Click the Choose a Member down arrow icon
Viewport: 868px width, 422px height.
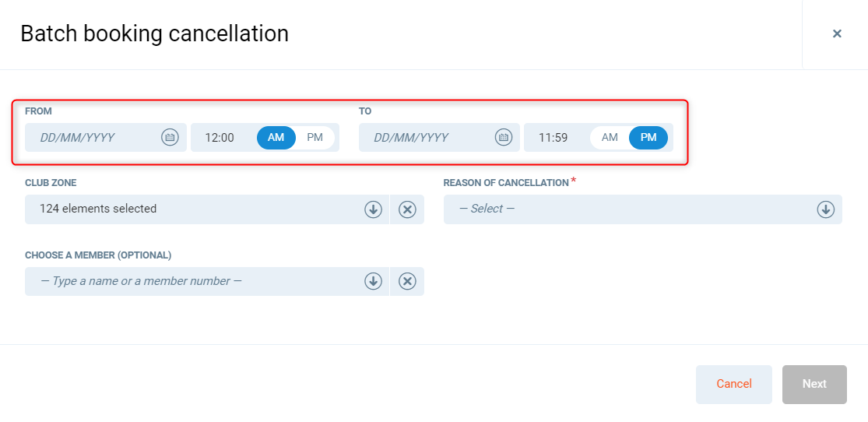tap(373, 281)
